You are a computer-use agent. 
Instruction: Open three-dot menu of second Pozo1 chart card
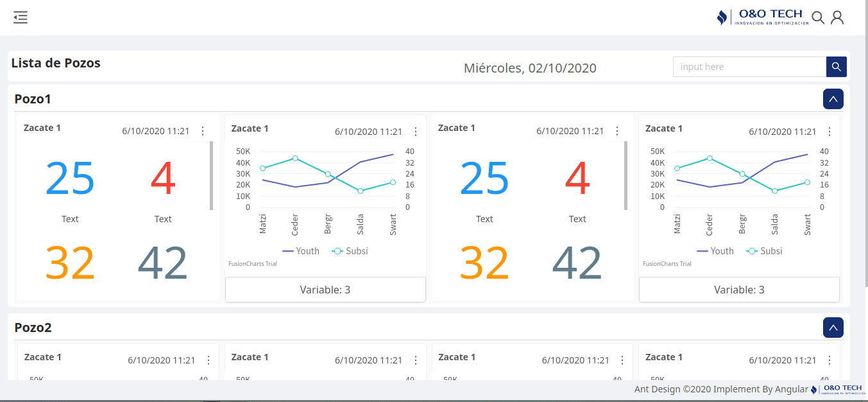coord(830,132)
